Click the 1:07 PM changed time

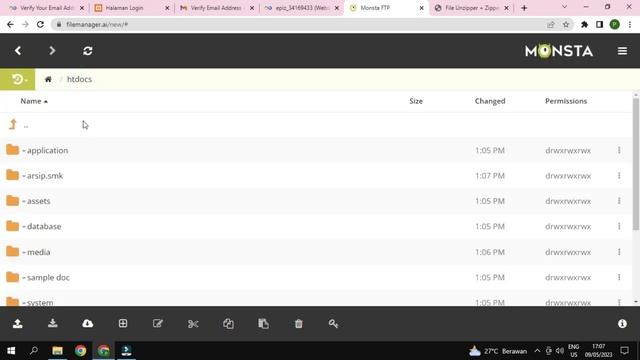[x=490, y=176]
